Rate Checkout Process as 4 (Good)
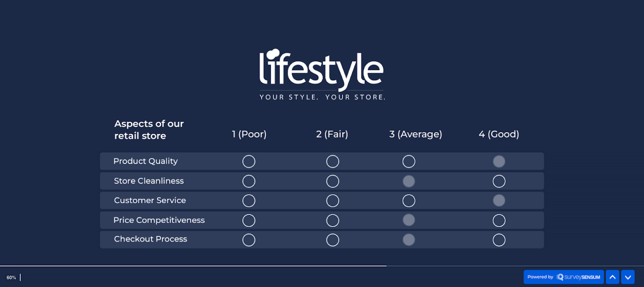This screenshot has width=644, height=287. [x=499, y=240]
